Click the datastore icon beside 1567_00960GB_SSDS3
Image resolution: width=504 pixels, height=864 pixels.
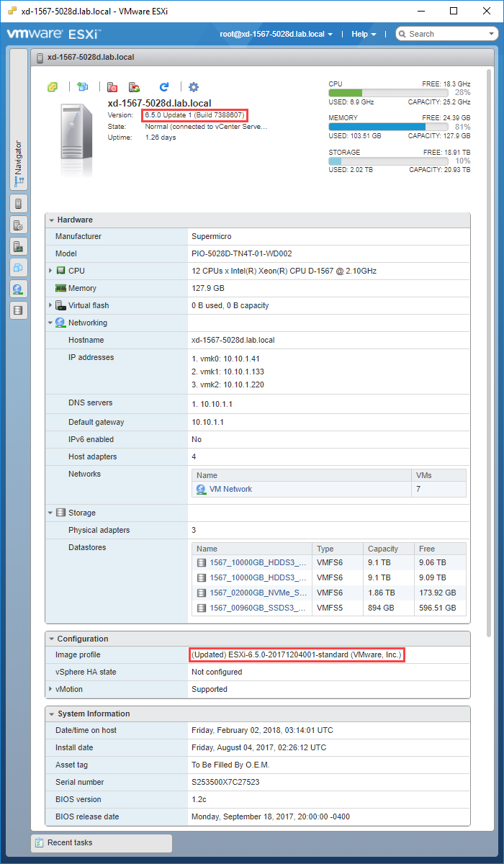(202, 608)
